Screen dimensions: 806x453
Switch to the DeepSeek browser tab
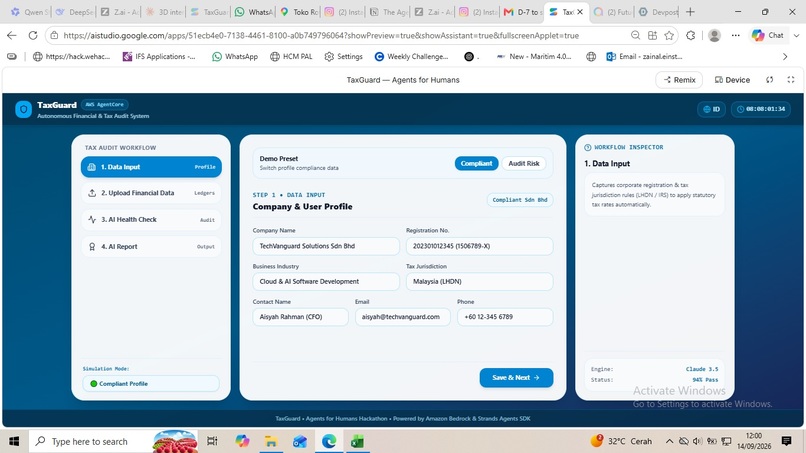point(74,12)
